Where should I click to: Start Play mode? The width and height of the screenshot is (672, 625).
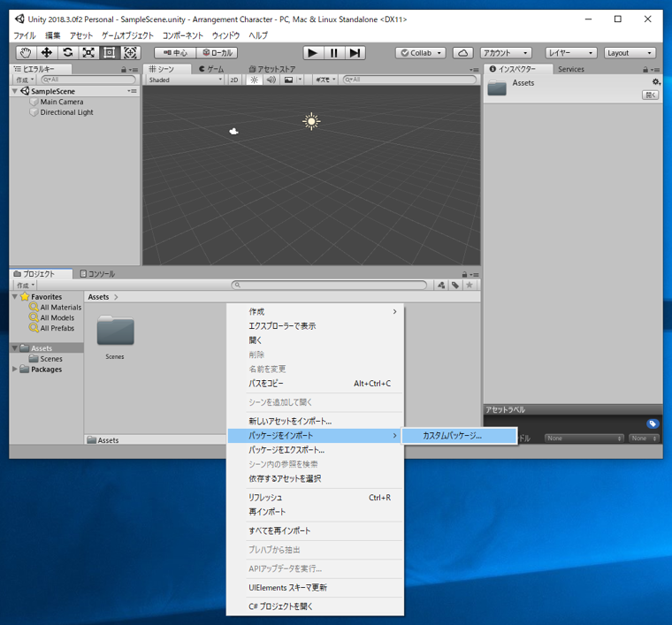[x=313, y=53]
